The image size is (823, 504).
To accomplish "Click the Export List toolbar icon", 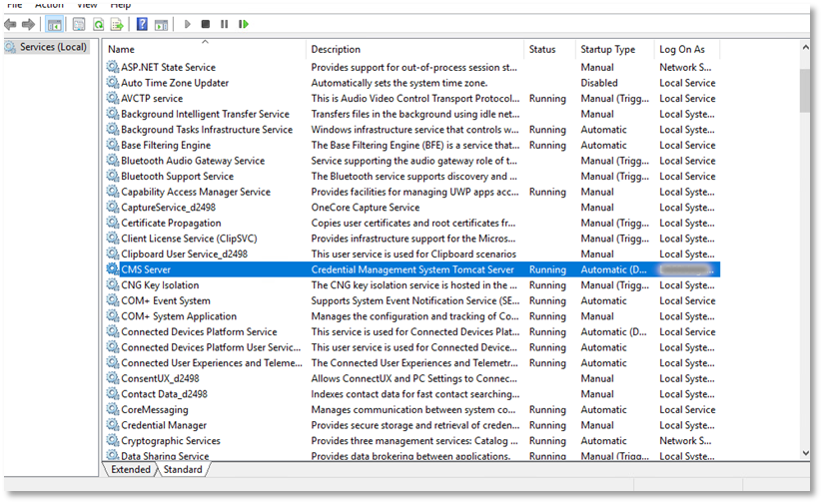I will point(117,24).
